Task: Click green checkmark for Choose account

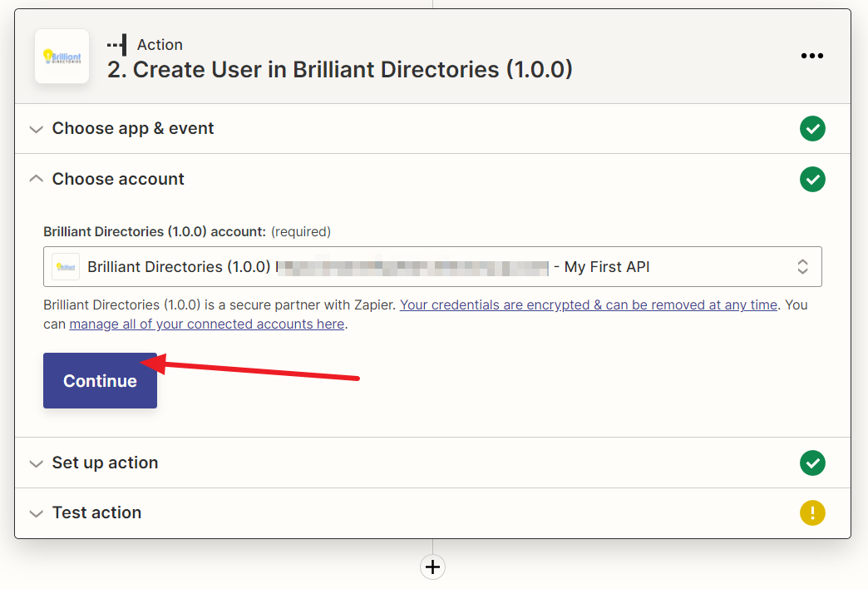Action: tap(812, 180)
